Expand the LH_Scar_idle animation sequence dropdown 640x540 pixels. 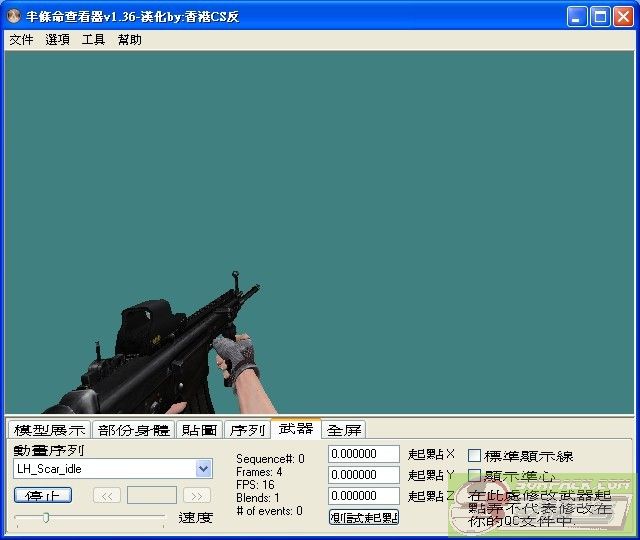pyautogui.click(x=203, y=469)
